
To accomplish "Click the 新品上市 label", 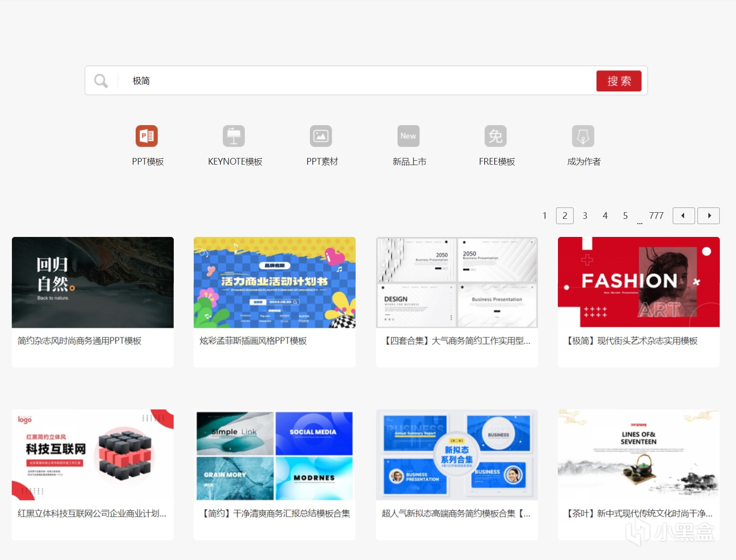I will pos(409,162).
